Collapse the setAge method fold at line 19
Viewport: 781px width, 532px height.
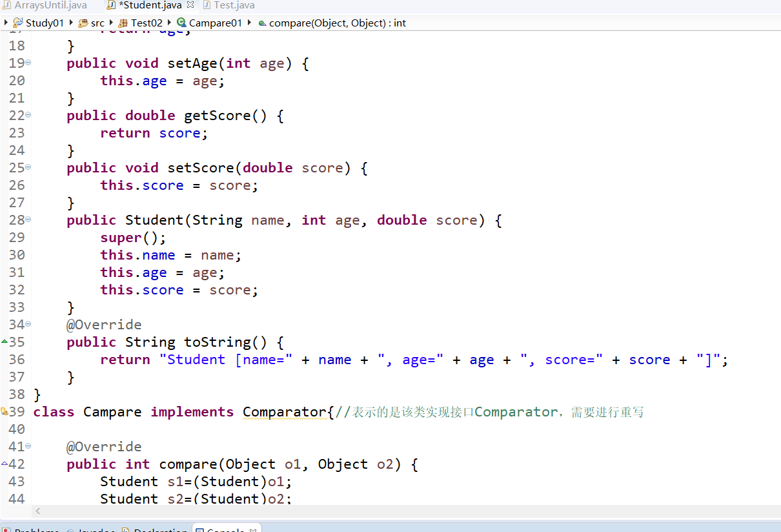(28, 63)
